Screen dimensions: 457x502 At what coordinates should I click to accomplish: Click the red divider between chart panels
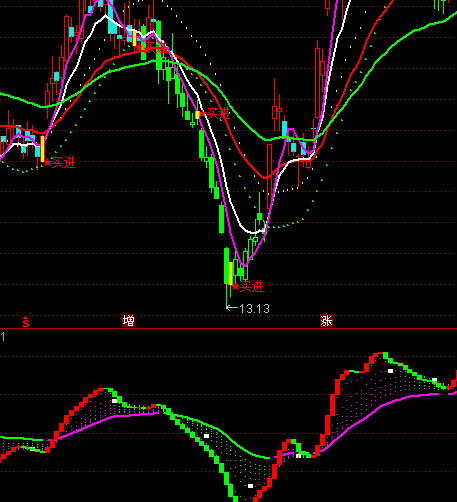[x=228, y=329]
